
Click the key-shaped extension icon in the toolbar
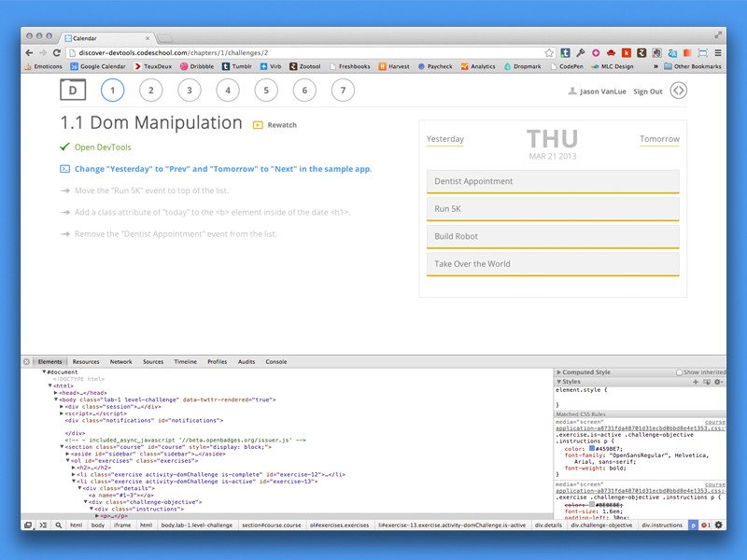580,53
